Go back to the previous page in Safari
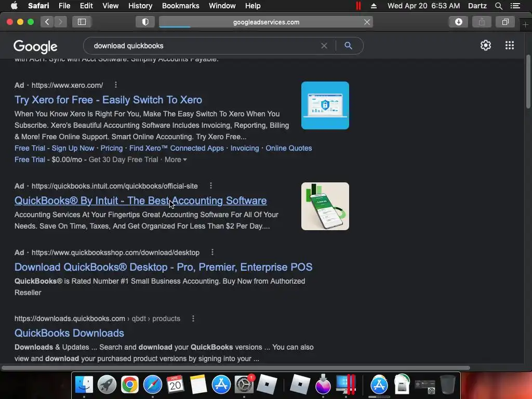 [47, 22]
